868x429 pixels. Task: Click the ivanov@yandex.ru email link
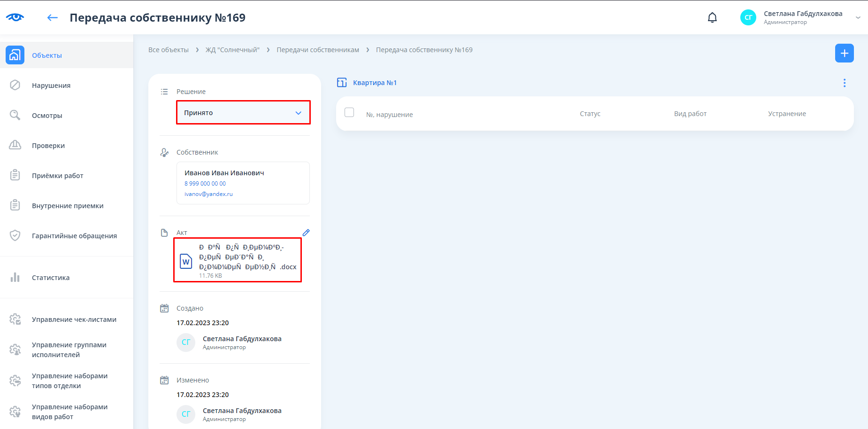pyautogui.click(x=208, y=194)
